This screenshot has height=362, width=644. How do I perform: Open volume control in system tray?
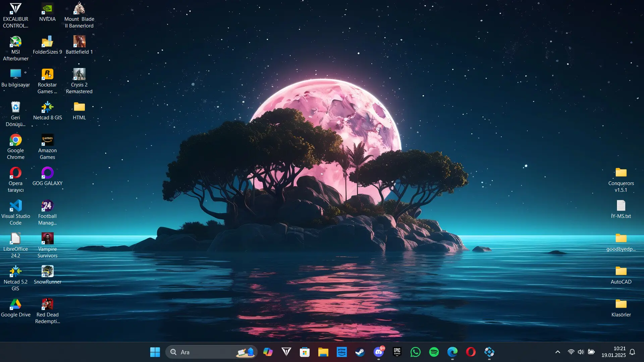[x=581, y=352]
